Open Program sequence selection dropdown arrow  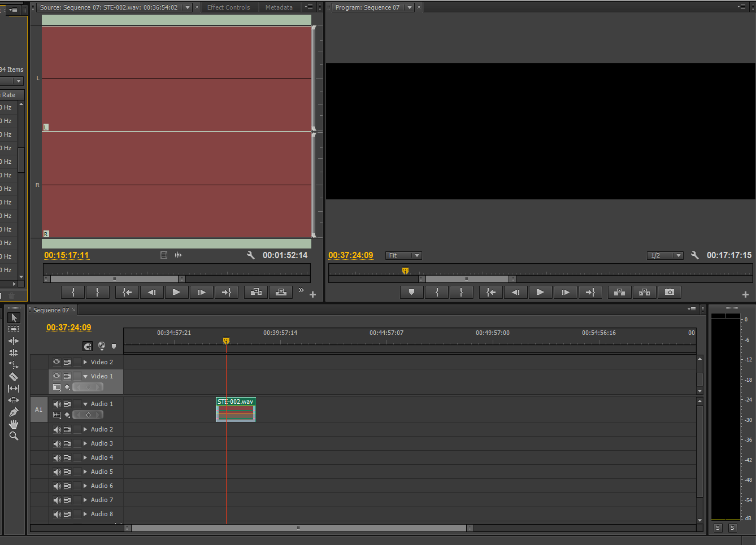[410, 7]
